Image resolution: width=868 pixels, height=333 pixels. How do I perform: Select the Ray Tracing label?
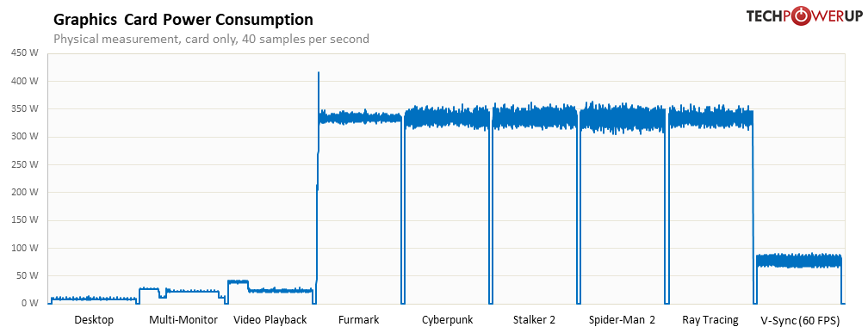coord(710,320)
